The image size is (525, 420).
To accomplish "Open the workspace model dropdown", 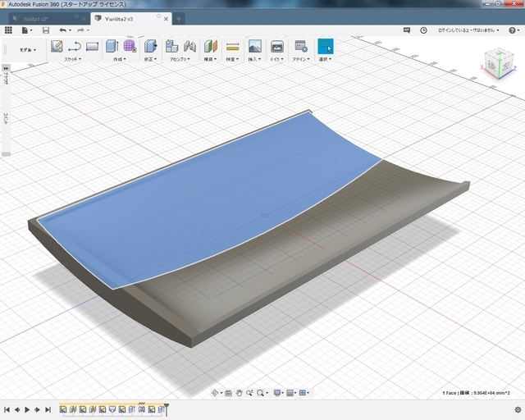I will [28, 50].
